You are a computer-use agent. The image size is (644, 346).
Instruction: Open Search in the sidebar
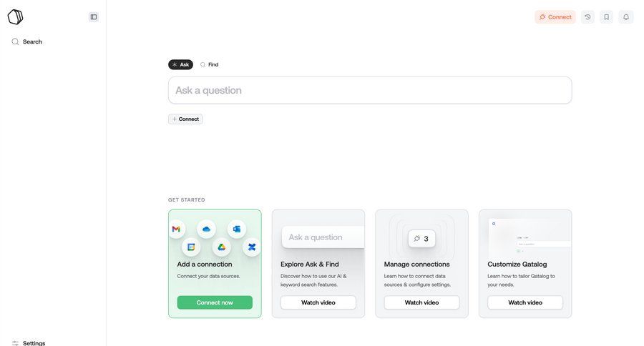pos(27,41)
